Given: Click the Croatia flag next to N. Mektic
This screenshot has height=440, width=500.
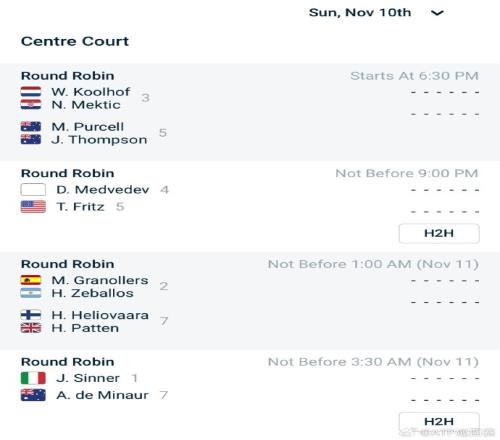Looking at the screenshot, I should pos(31,105).
